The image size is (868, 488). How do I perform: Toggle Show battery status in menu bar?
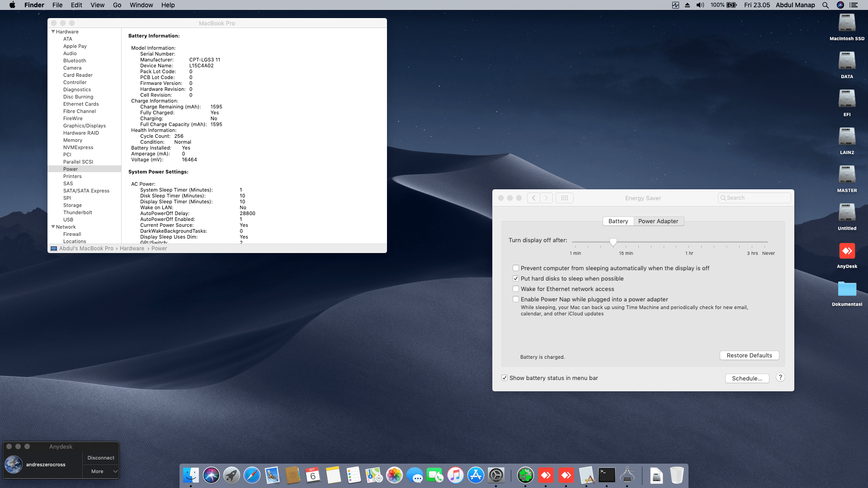(x=505, y=378)
